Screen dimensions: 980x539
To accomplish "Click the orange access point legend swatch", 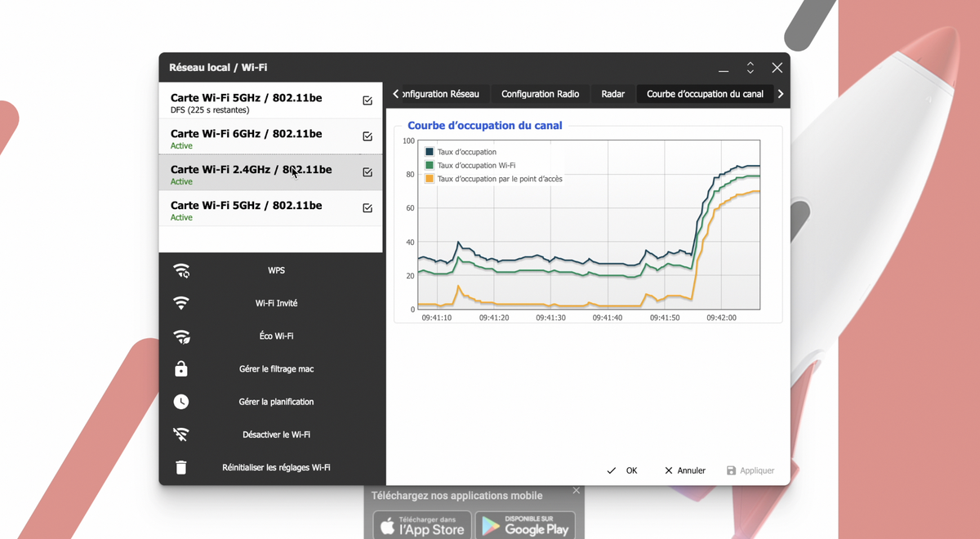I will pos(430,179).
